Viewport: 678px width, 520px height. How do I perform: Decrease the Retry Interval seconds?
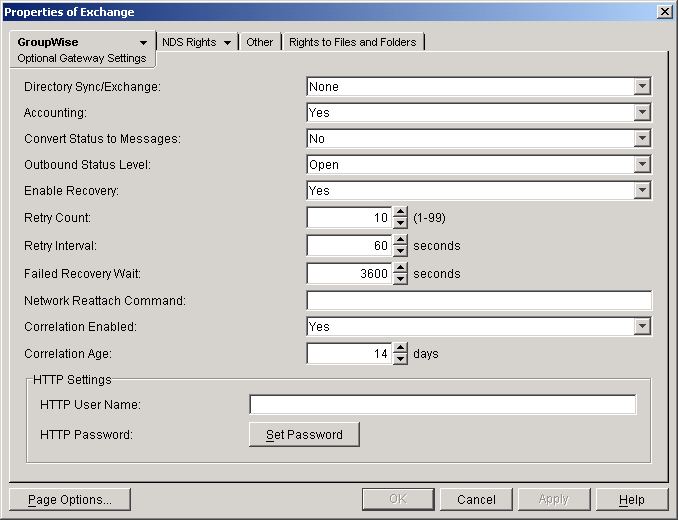pos(400,251)
